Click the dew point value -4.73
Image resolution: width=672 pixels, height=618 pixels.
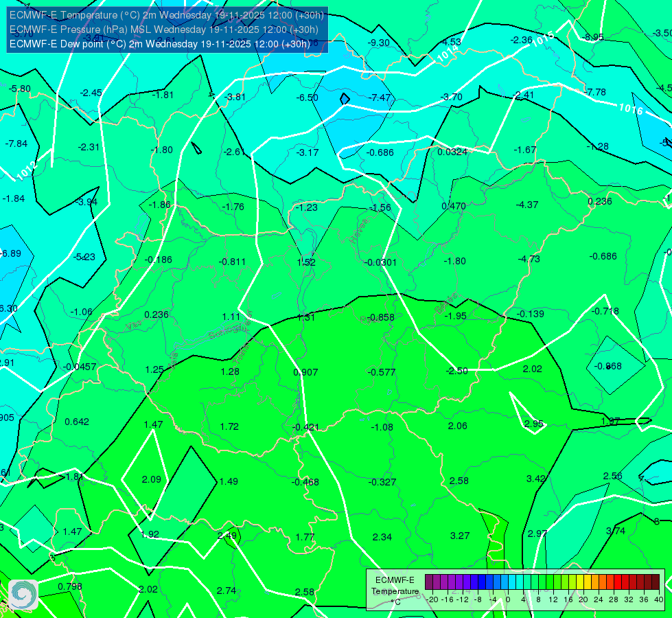click(x=529, y=259)
